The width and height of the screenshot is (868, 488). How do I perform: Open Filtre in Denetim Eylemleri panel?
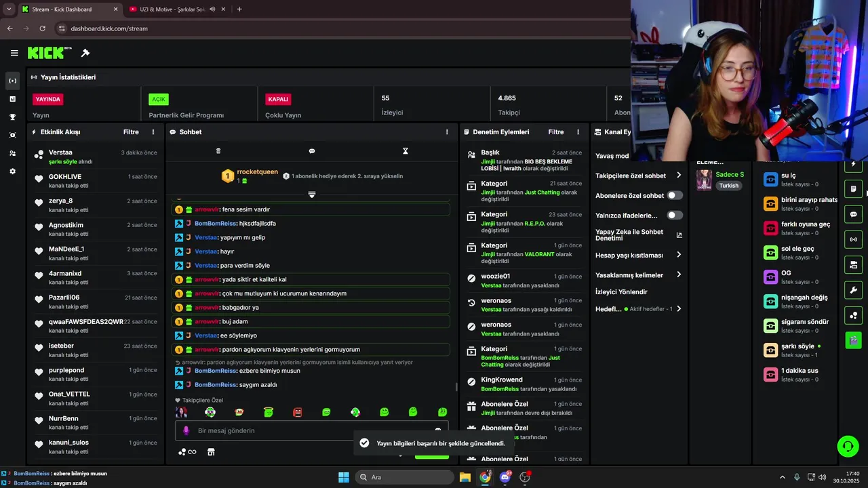(x=556, y=132)
